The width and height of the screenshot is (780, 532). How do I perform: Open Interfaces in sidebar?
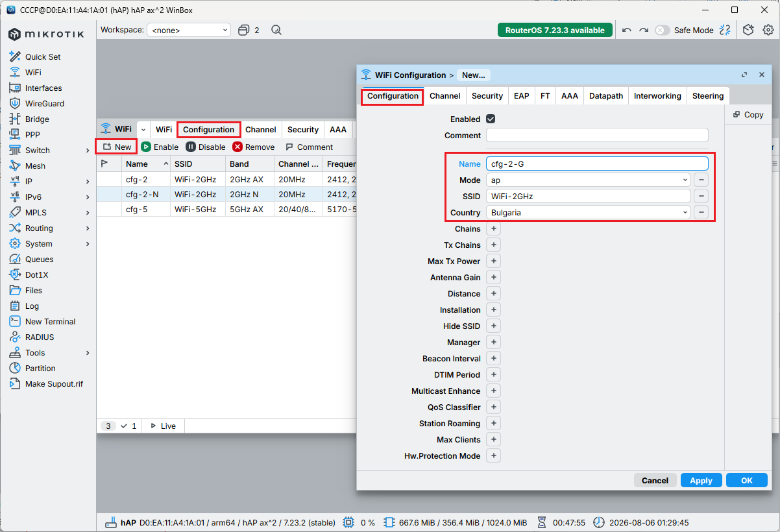pos(43,88)
